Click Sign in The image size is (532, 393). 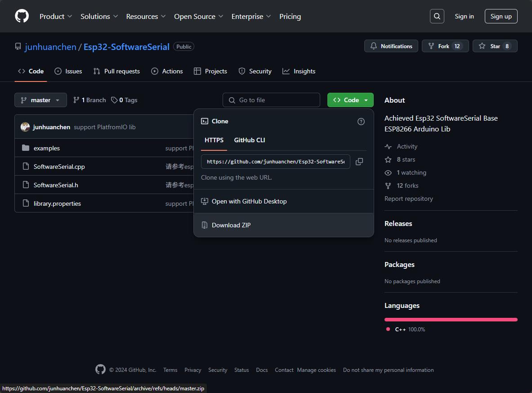point(464,16)
